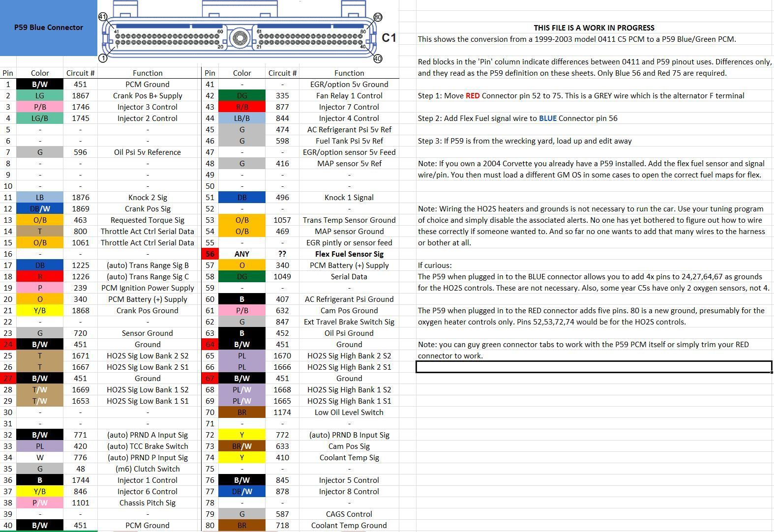Select the Flex Fuel Sensor Sig cell

(x=349, y=254)
